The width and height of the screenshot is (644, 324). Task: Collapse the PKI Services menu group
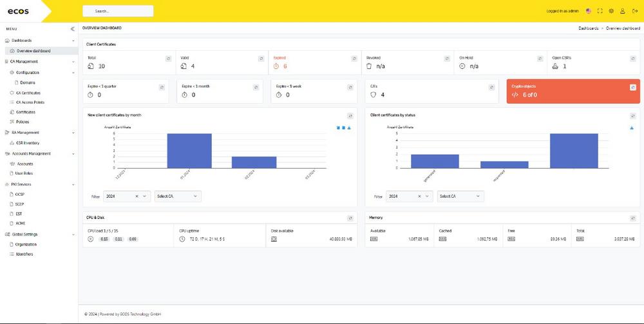pyautogui.click(x=73, y=184)
